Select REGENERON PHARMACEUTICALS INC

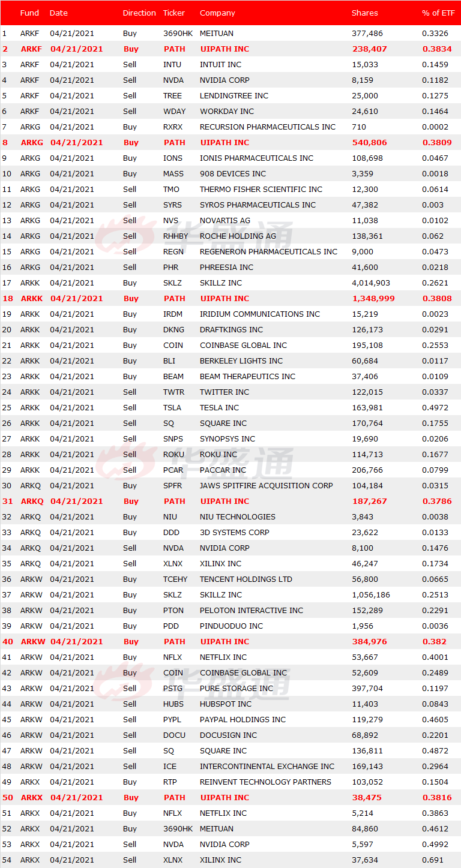(x=268, y=251)
